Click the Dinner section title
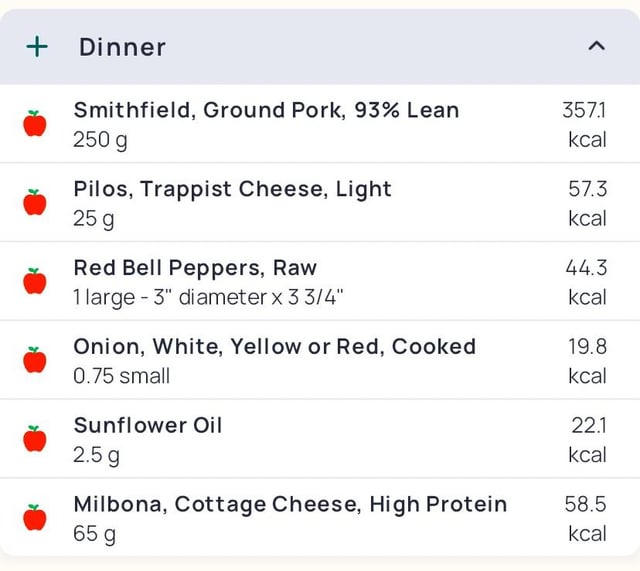 [122, 47]
